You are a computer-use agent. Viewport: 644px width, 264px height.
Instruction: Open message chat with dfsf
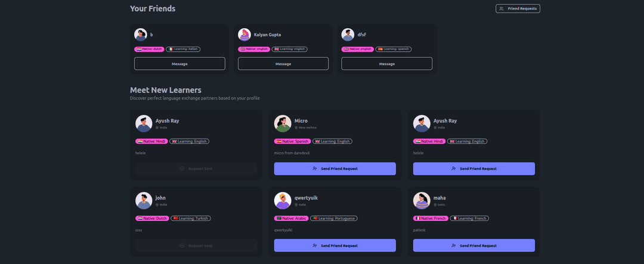[x=387, y=64]
